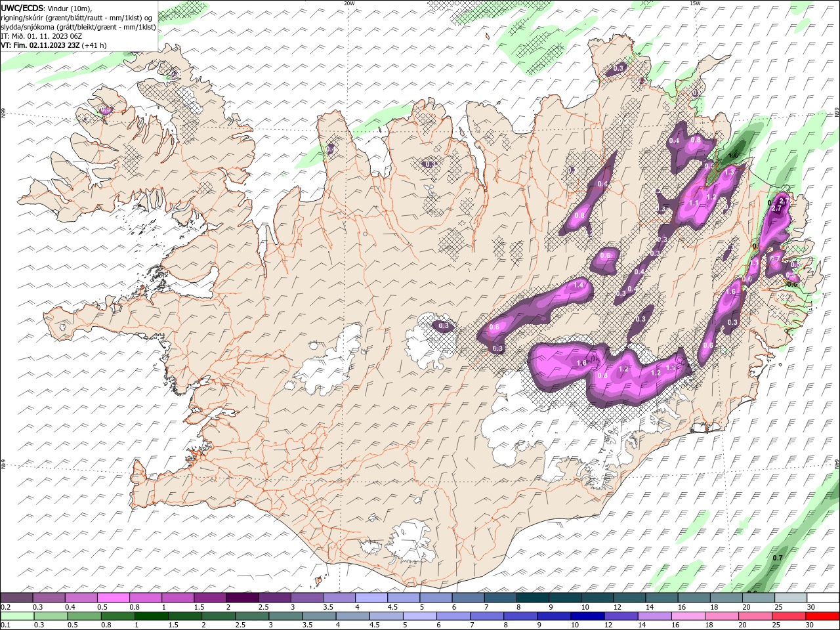
Task: Pick the dark purple 2 swatch in upper legend
Action: click(241, 598)
